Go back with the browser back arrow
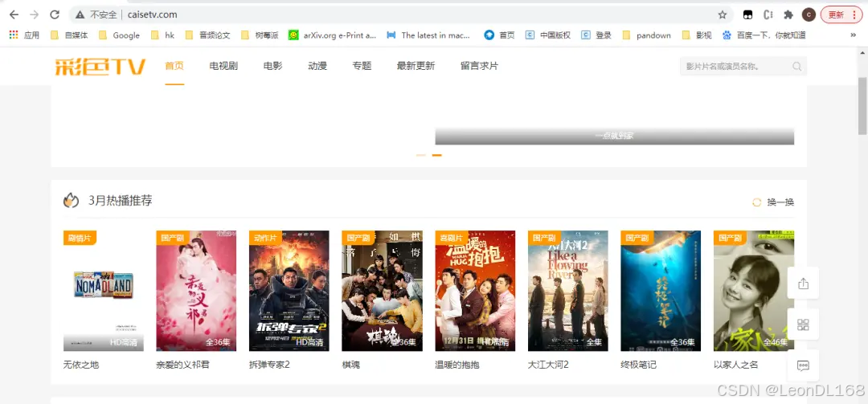The image size is (868, 404). click(14, 15)
